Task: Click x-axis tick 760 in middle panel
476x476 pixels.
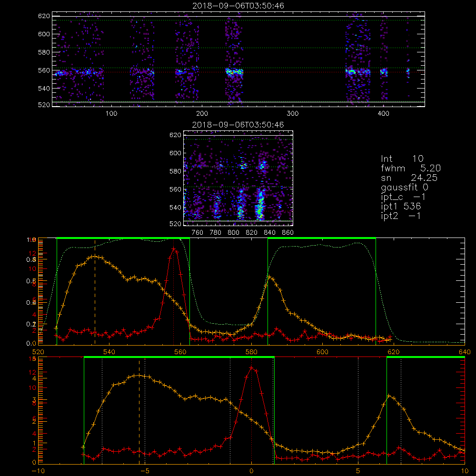Action: pyautogui.click(x=198, y=233)
